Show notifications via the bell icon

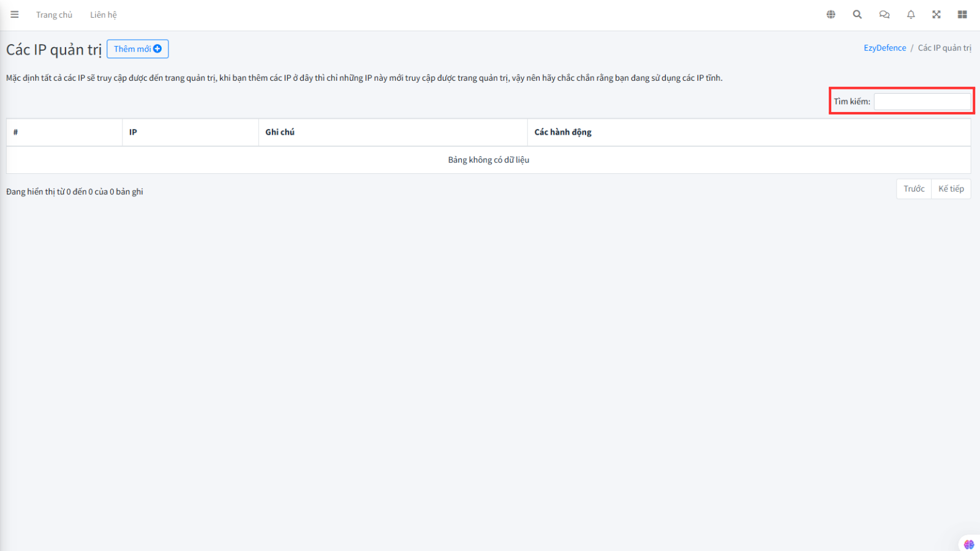pyautogui.click(x=911, y=15)
